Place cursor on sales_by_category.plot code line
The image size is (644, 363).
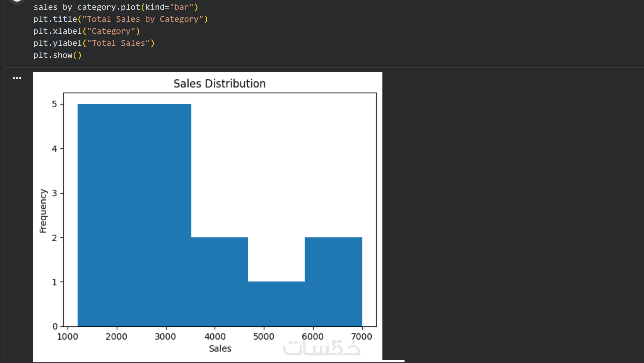click(x=115, y=7)
